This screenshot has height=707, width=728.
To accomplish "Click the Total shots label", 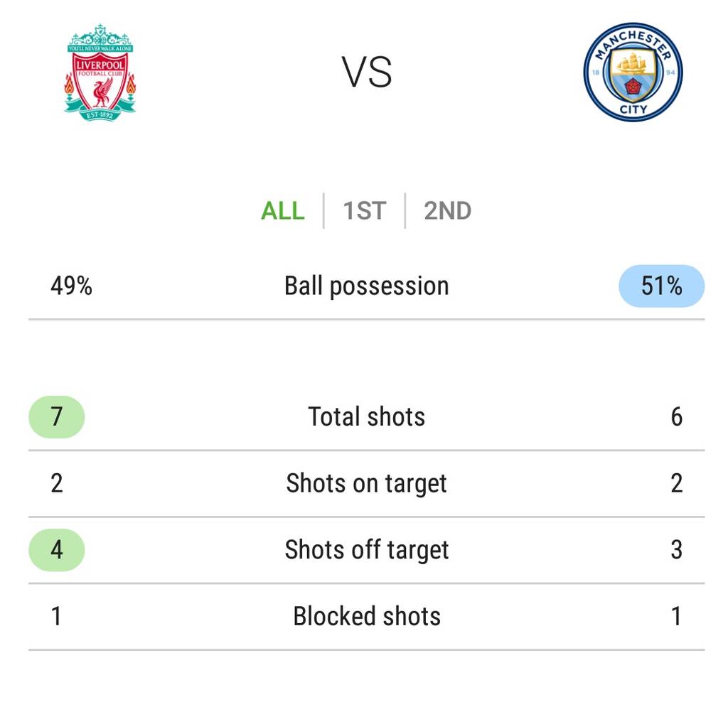I will (367, 416).
